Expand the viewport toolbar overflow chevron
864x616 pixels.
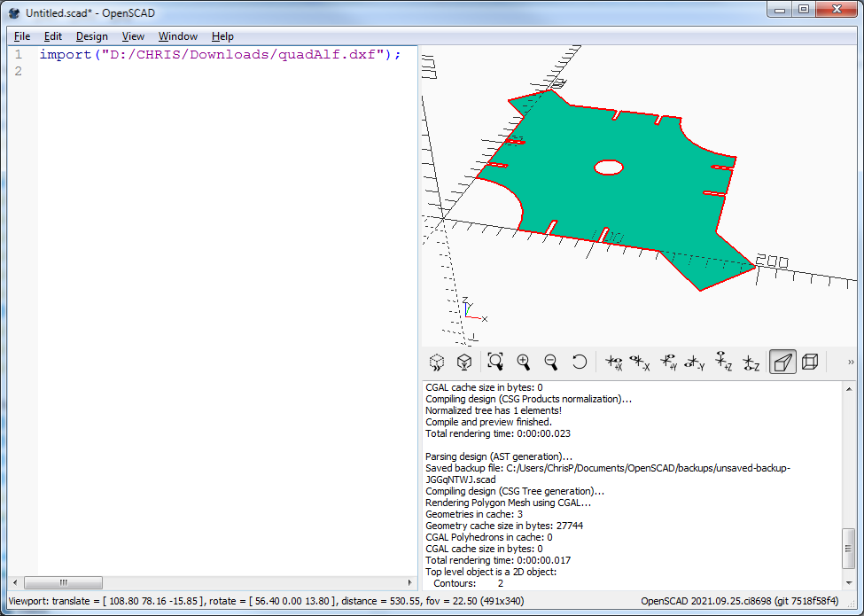coord(851,362)
